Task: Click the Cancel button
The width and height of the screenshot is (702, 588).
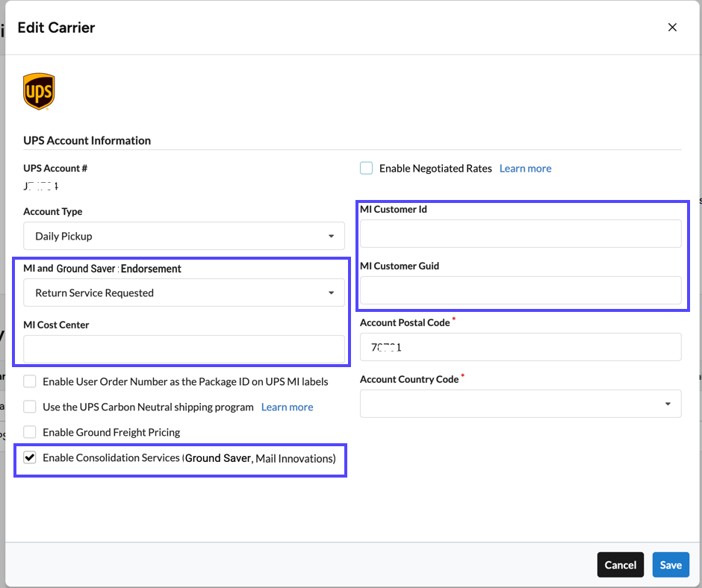Action: pos(620,565)
